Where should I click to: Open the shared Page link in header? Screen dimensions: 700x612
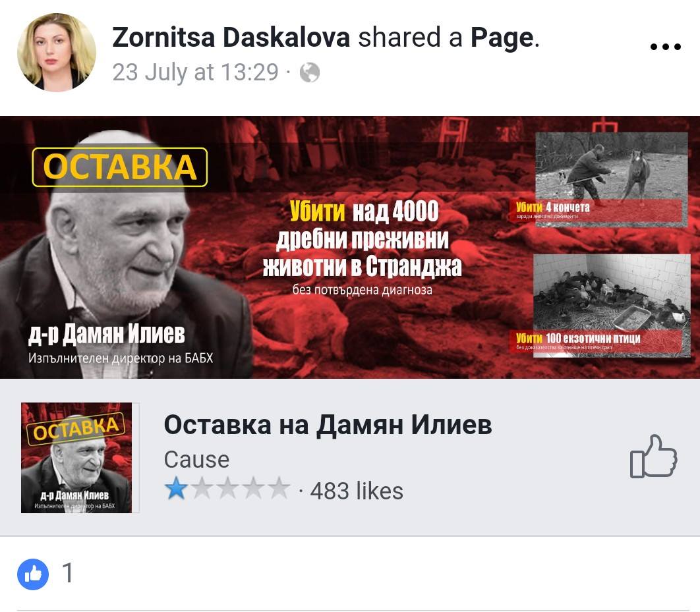click(502, 38)
